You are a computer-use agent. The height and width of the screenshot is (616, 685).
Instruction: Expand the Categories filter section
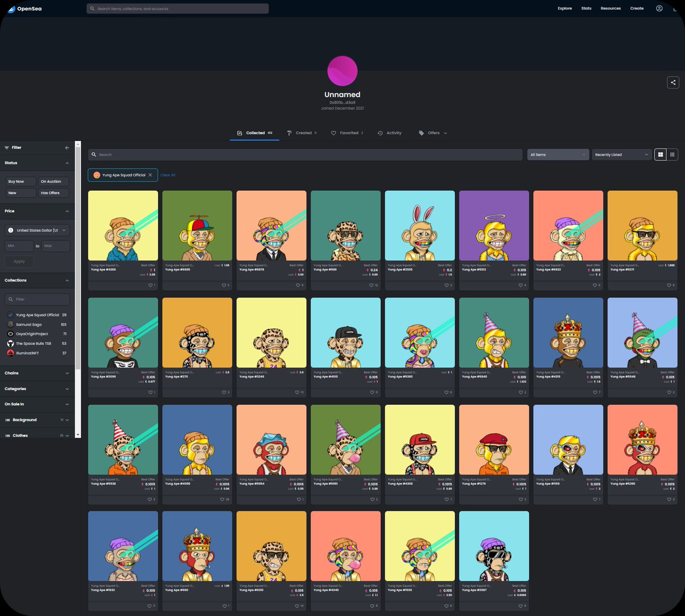[x=37, y=389]
